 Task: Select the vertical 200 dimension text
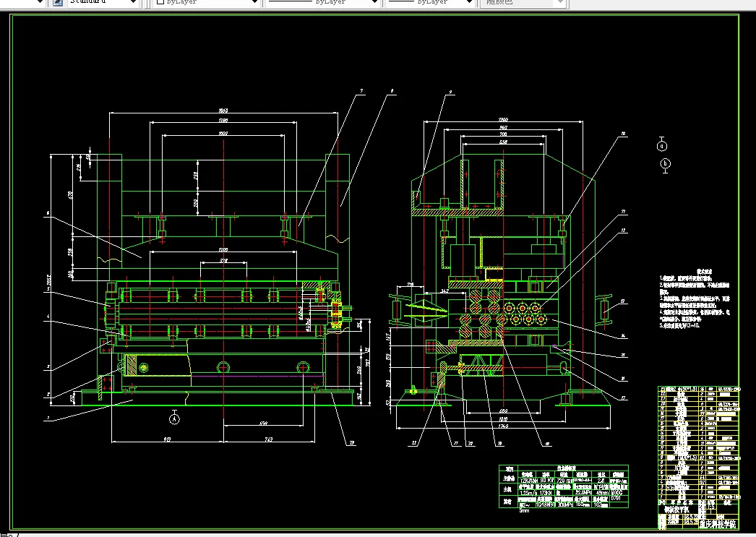click(x=195, y=203)
